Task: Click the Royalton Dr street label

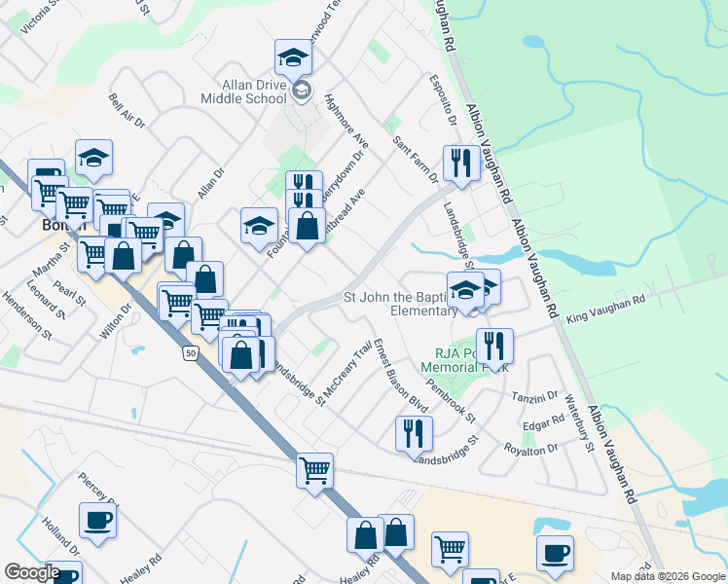Action: tap(530, 450)
